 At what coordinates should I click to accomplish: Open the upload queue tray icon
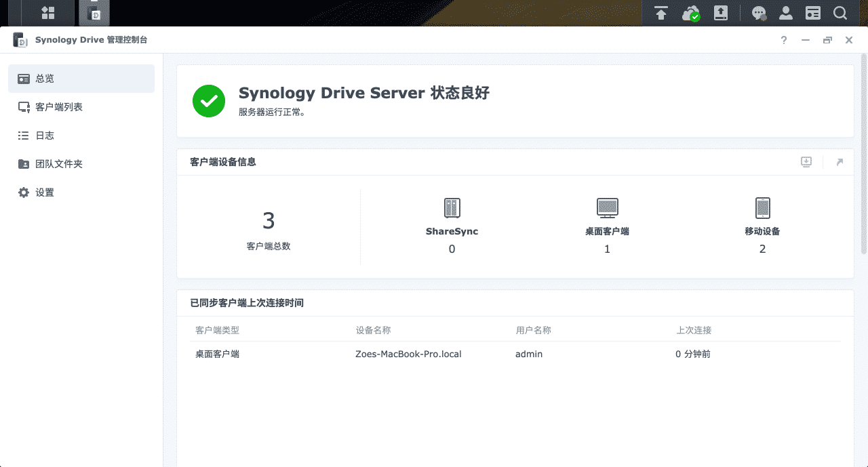point(660,13)
